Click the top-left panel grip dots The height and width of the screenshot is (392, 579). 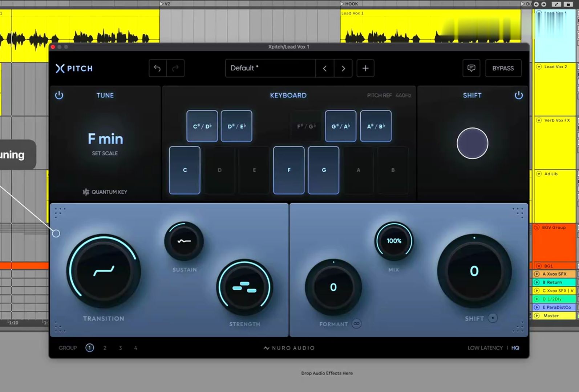tap(60, 213)
